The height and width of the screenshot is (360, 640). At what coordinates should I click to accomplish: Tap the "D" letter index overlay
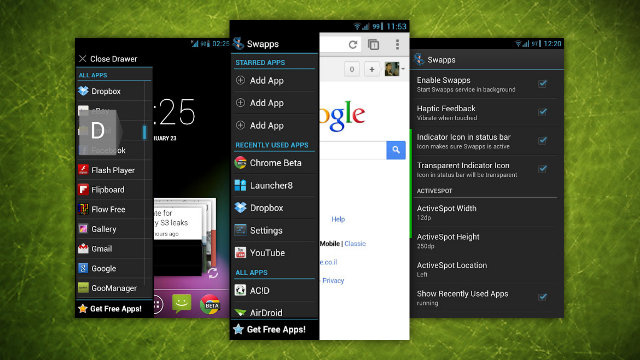coord(98,131)
